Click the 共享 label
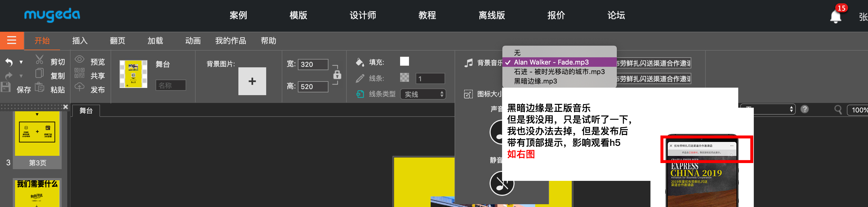 (x=98, y=76)
